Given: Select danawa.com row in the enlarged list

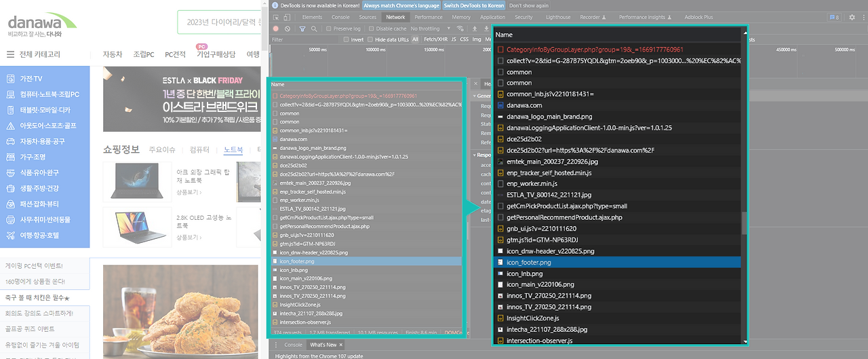Looking at the screenshot, I should point(618,105).
